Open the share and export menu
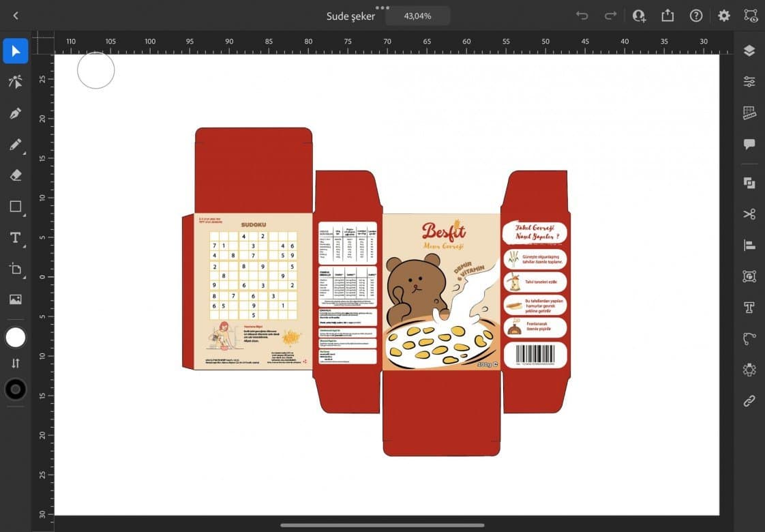765x532 pixels. pyautogui.click(x=667, y=16)
